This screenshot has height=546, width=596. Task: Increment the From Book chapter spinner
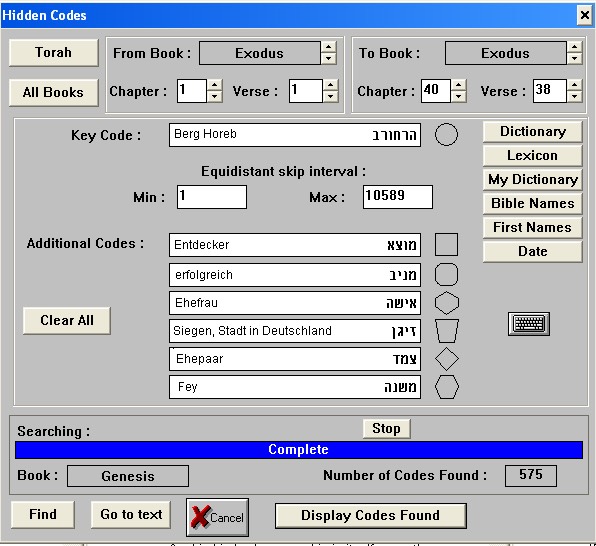point(214,85)
